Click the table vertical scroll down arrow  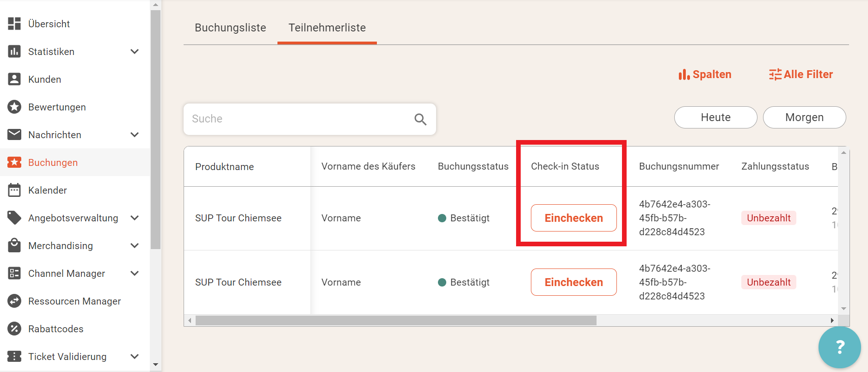pos(843,309)
